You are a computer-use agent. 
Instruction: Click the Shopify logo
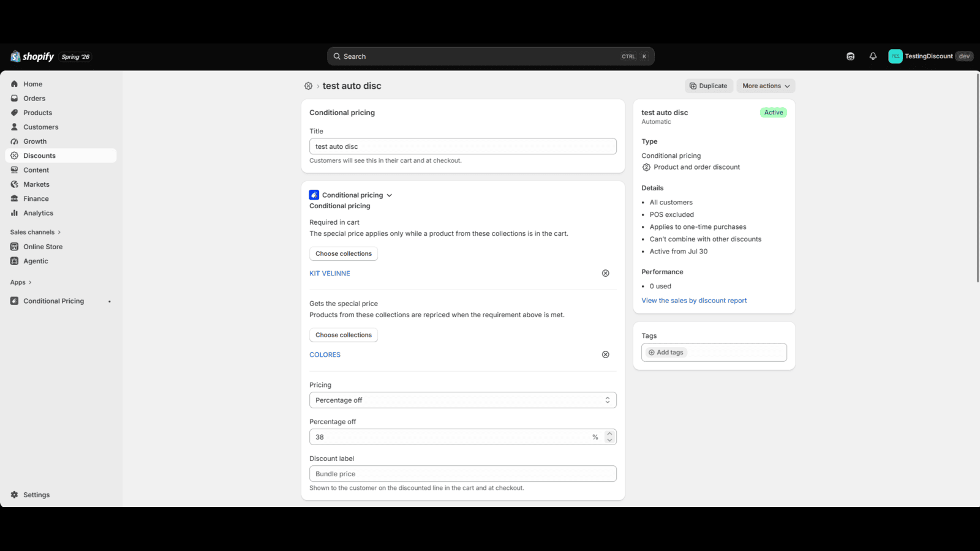[32, 56]
